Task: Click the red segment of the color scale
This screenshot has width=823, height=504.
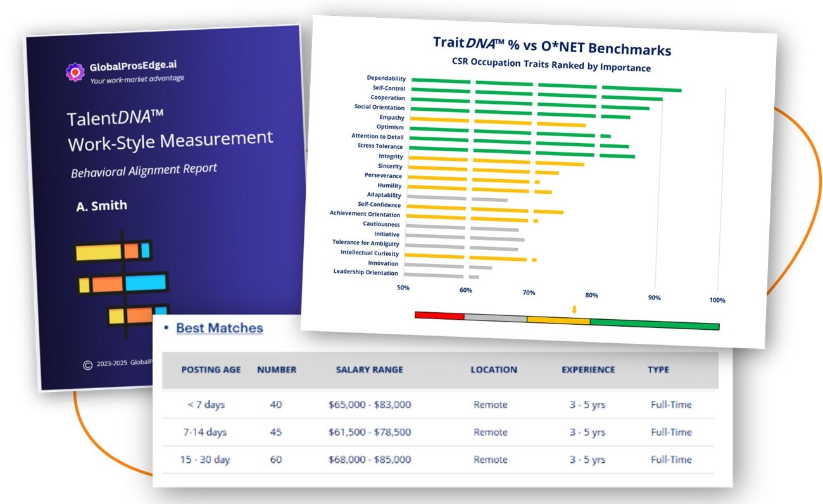Action: click(439, 315)
